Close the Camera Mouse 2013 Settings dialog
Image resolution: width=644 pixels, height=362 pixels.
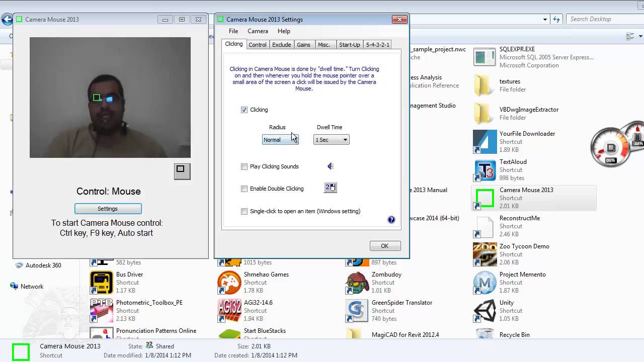point(399,20)
